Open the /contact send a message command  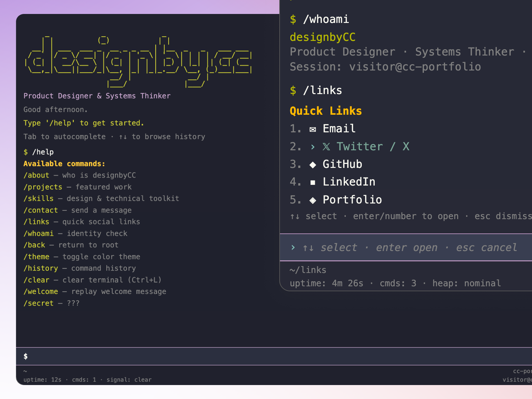[x=41, y=210]
